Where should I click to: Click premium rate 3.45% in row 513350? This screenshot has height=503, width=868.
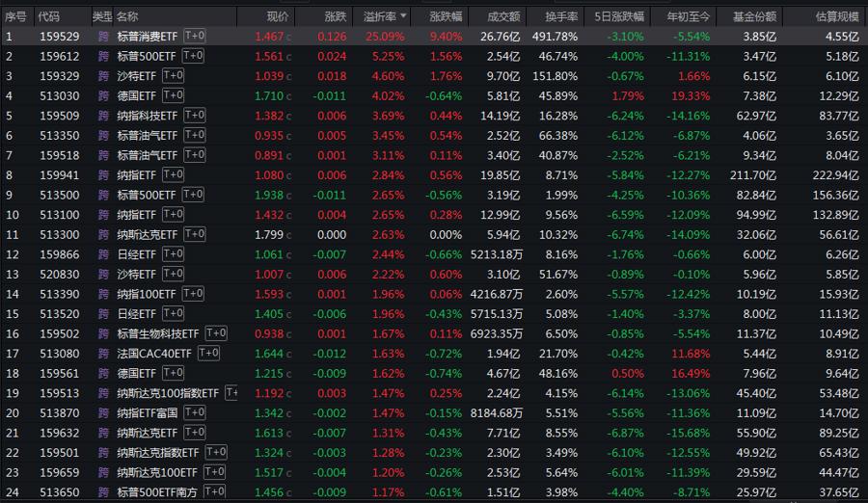pyautogui.click(x=388, y=136)
